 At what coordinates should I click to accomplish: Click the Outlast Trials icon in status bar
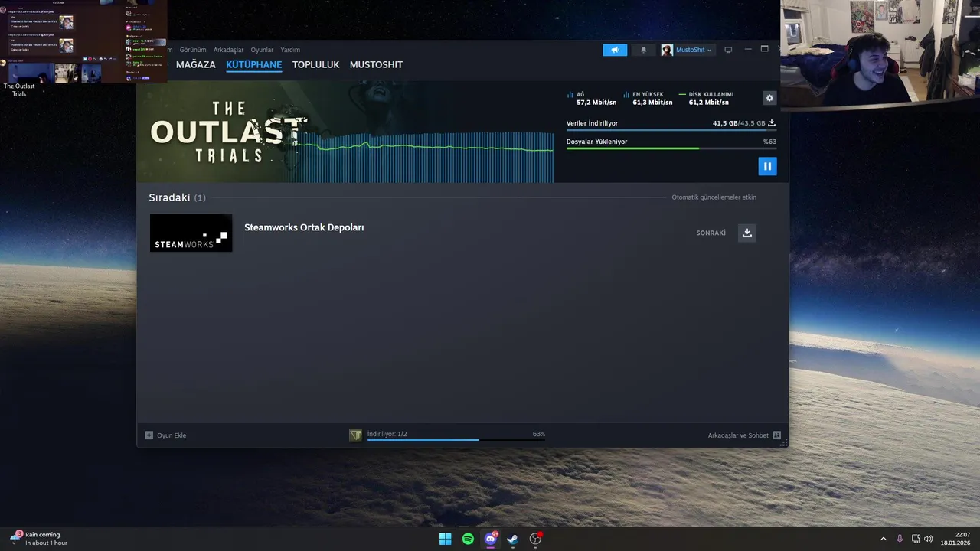tap(355, 435)
